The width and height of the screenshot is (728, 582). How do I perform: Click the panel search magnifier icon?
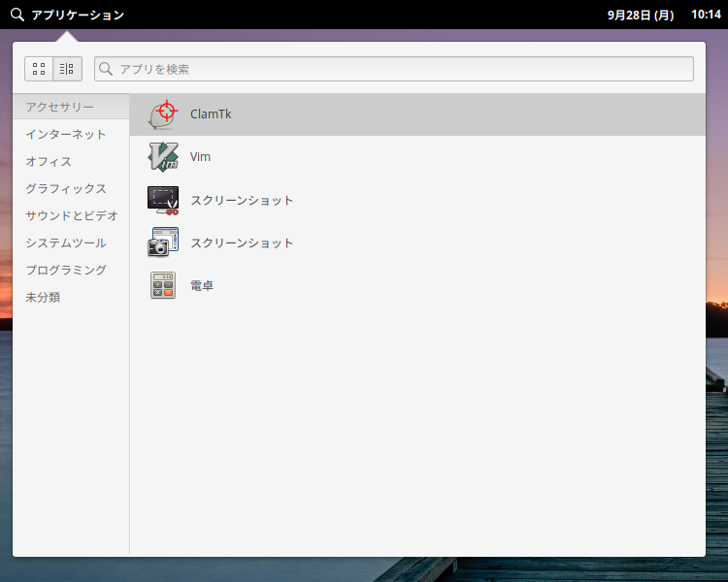[17, 15]
